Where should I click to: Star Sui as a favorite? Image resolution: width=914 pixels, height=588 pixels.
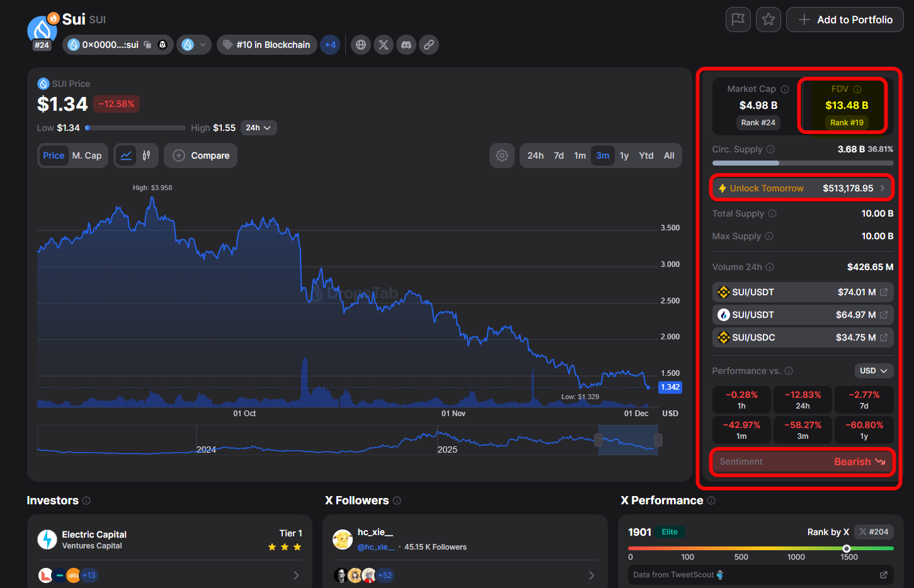coord(768,20)
